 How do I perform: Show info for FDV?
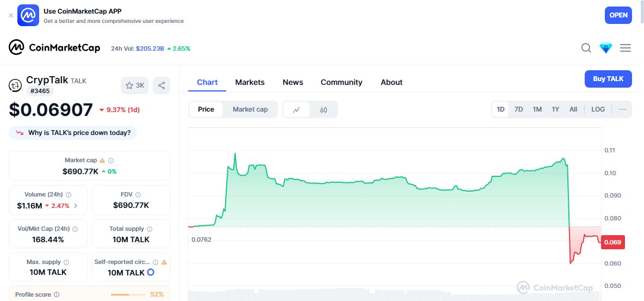138,194
